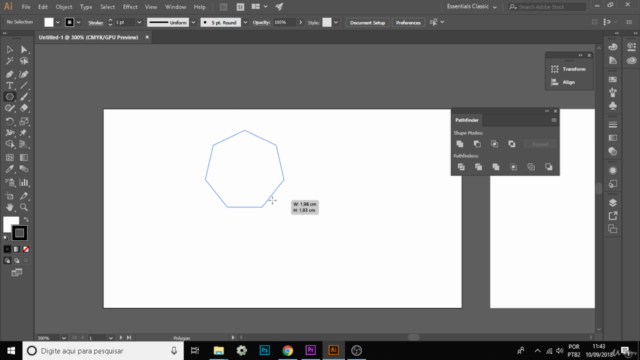Select the Puppet Warp pin tool
Viewport: 640px width, 360px height.
[x=24, y=133]
